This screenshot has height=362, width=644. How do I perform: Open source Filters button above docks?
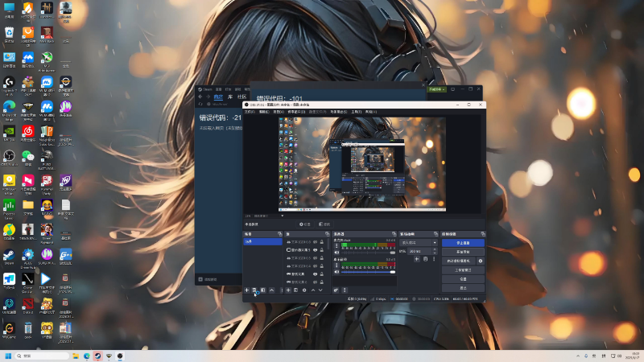pos(324,224)
